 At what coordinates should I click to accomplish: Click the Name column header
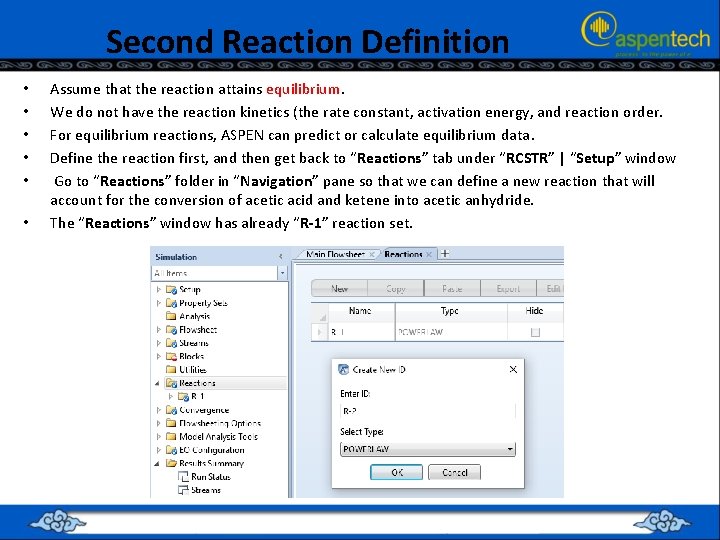(x=360, y=311)
